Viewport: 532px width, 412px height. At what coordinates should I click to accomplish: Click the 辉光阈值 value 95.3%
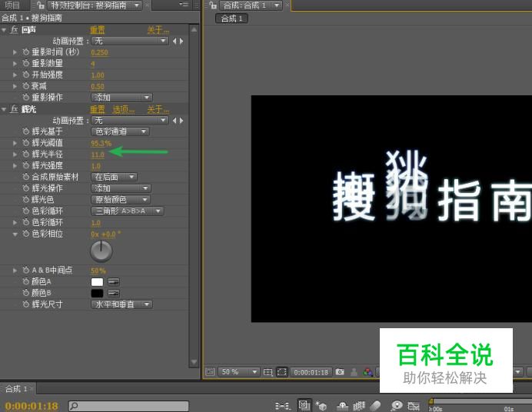(101, 143)
